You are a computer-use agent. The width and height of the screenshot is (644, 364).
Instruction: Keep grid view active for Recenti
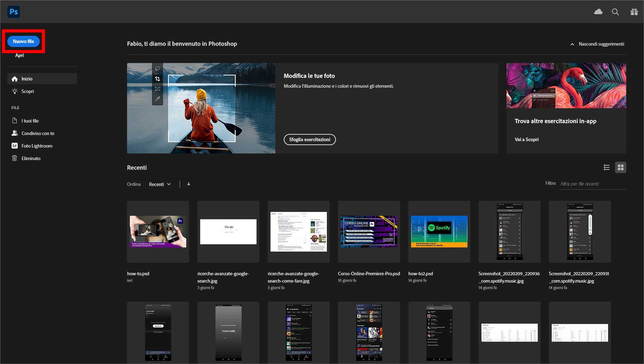coord(621,167)
